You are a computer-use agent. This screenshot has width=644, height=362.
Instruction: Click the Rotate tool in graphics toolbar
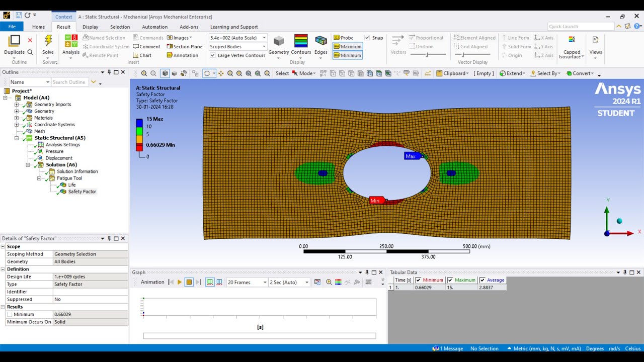[207, 73]
